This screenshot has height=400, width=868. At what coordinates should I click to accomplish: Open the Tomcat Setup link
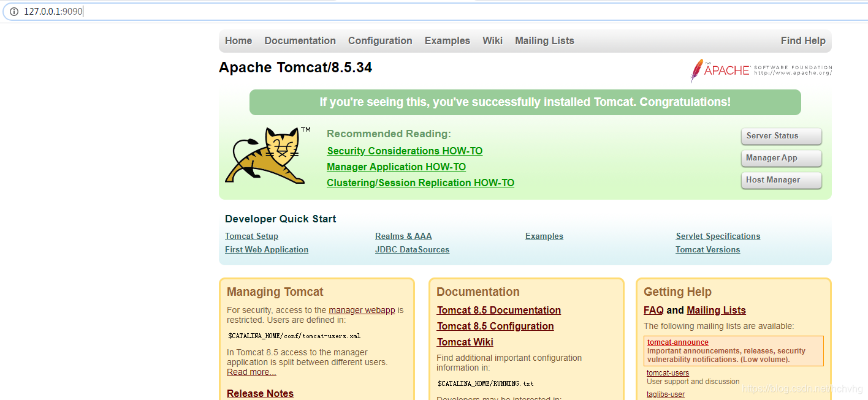(251, 236)
